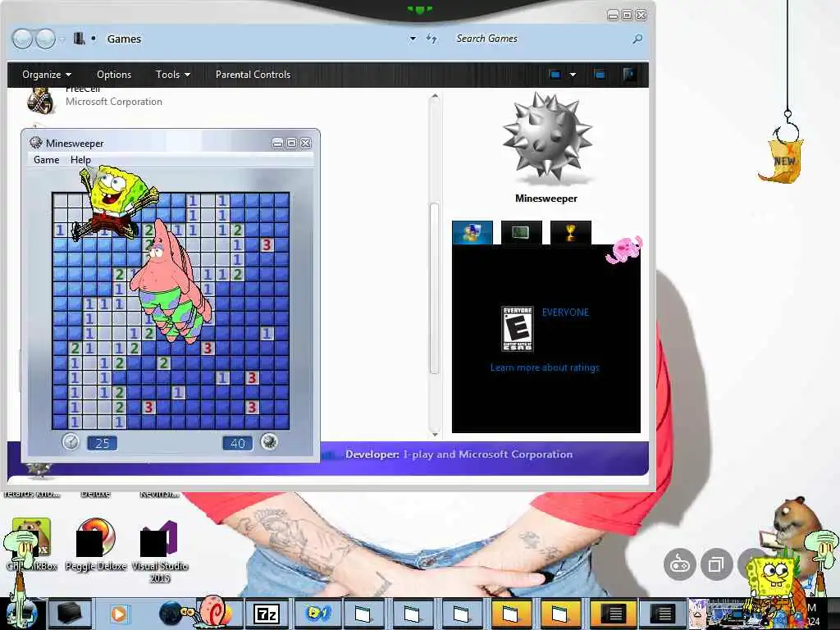Switch to the performance tab in preview pane

[521, 232]
